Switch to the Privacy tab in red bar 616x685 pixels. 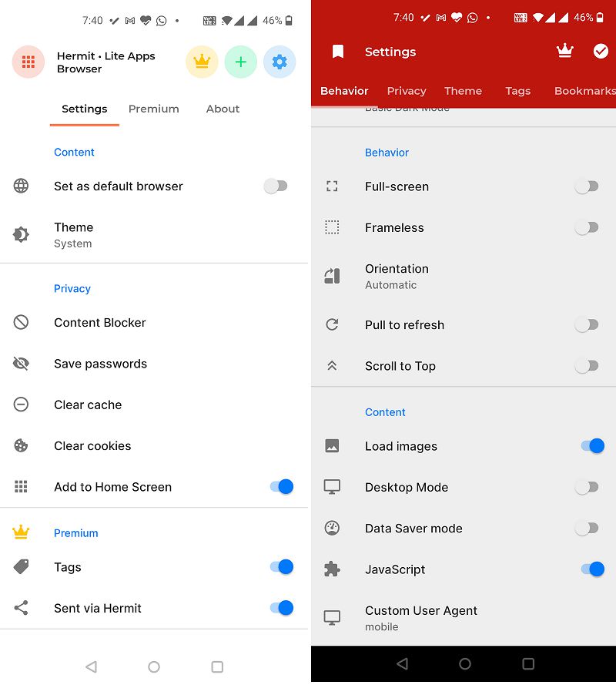click(x=407, y=91)
